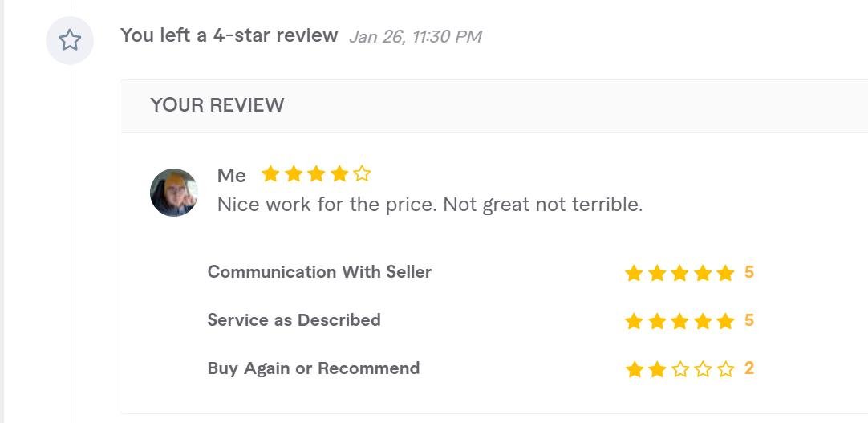Click the reviewer profile avatar

[174, 193]
